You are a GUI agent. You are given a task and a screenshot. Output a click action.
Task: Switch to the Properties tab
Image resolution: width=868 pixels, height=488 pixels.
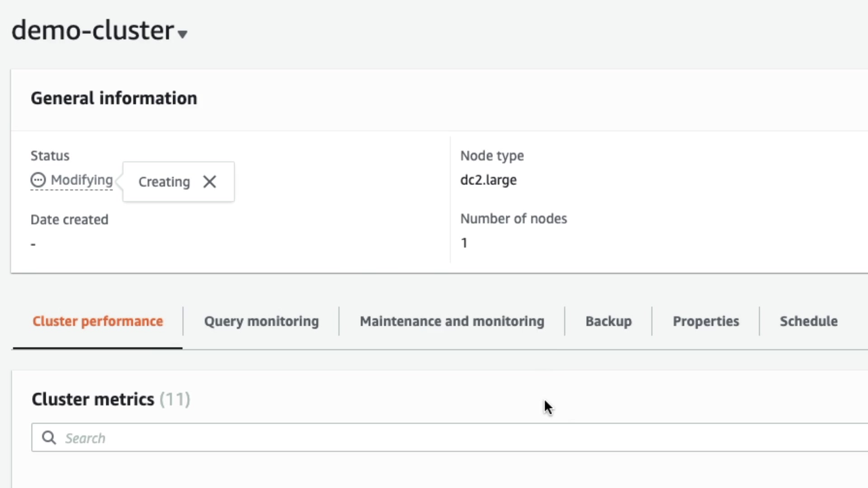click(706, 321)
